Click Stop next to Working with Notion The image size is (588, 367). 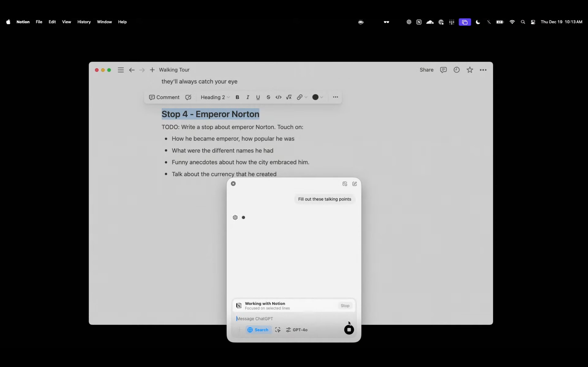pos(345,306)
